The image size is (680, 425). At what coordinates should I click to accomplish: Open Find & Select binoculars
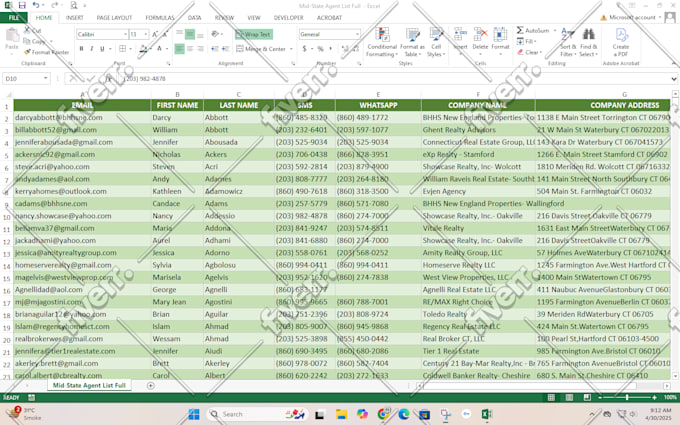[x=588, y=42]
